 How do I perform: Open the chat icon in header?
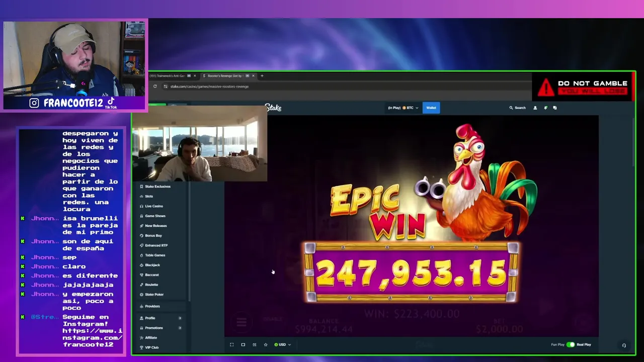pos(555,108)
